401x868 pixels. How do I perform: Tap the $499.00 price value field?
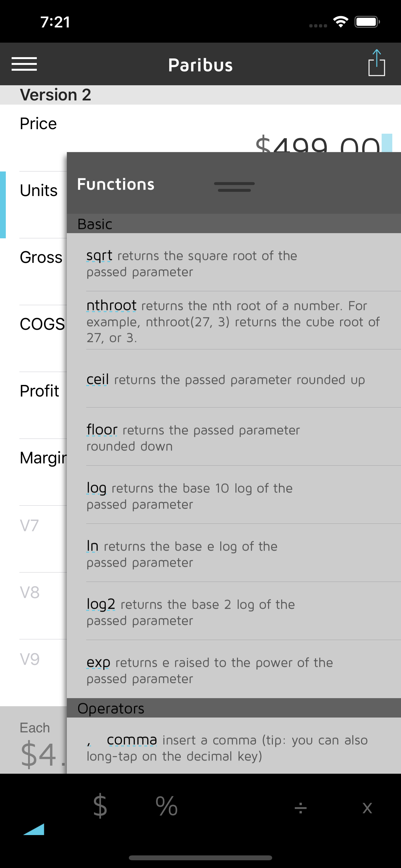[x=317, y=145]
